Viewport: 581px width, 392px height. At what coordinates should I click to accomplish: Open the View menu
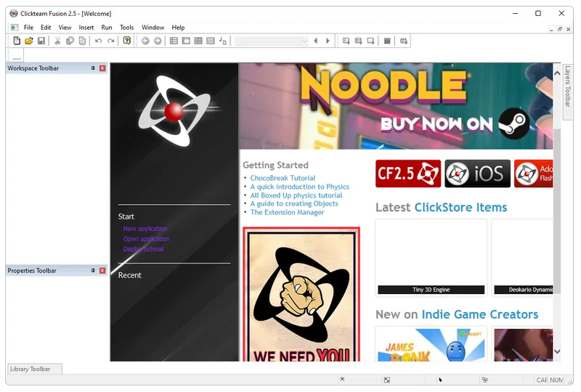pos(65,28)
